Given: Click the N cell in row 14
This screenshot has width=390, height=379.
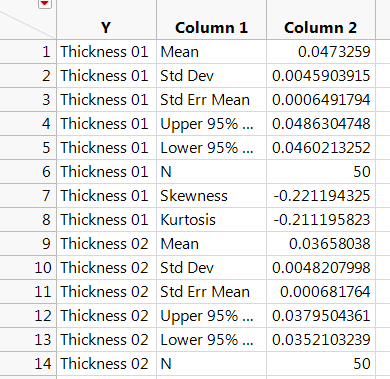Looking at the screenshot, I should coord(211,364).
